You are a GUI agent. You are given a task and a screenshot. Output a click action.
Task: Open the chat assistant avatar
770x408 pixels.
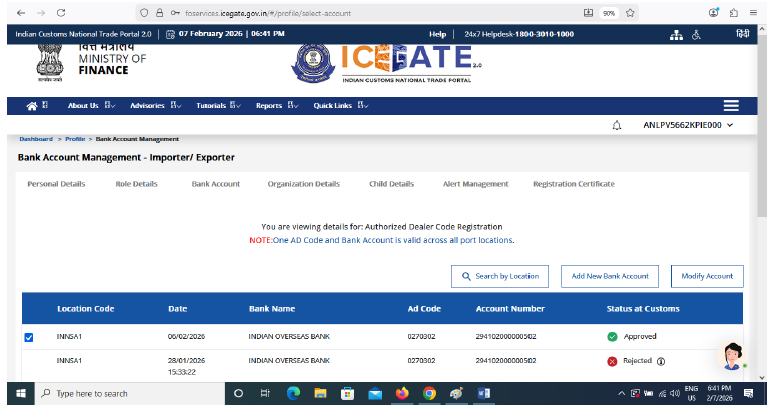coord(732,356)
